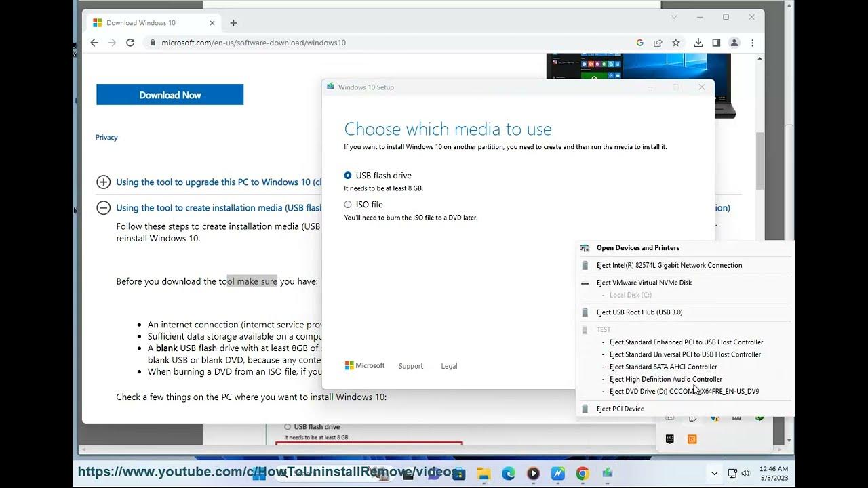Select ISO file option in Setup

pyautogui.click(x=348, y=205)
